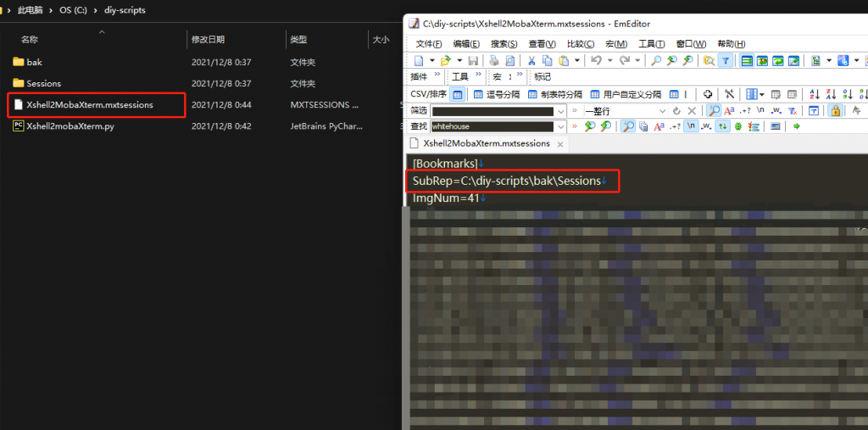Click the Cut scissors icon
The image size is (868, 430).
531,60
